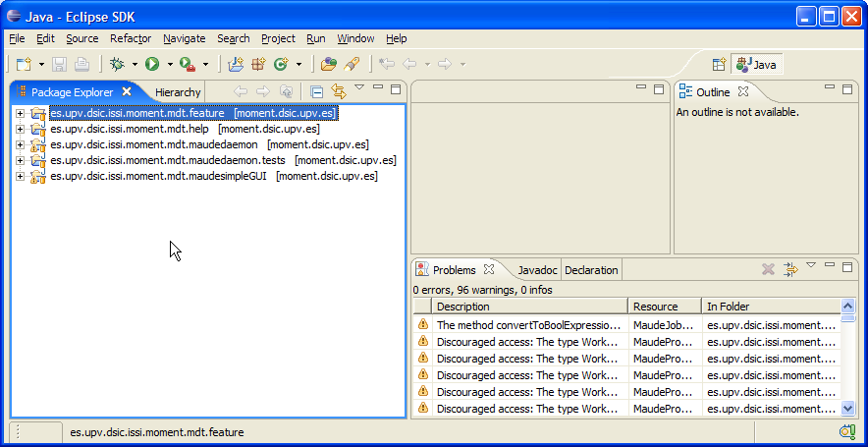Minimize the Outline view
The height and width of the screenshot is (447, 868).
click(x=830, y=87)
